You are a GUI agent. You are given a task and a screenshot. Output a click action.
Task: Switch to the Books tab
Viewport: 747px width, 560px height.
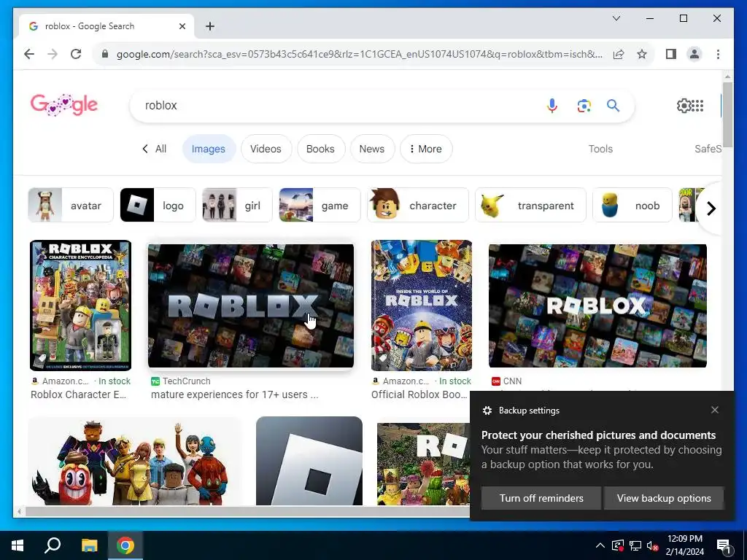point(320,149)
